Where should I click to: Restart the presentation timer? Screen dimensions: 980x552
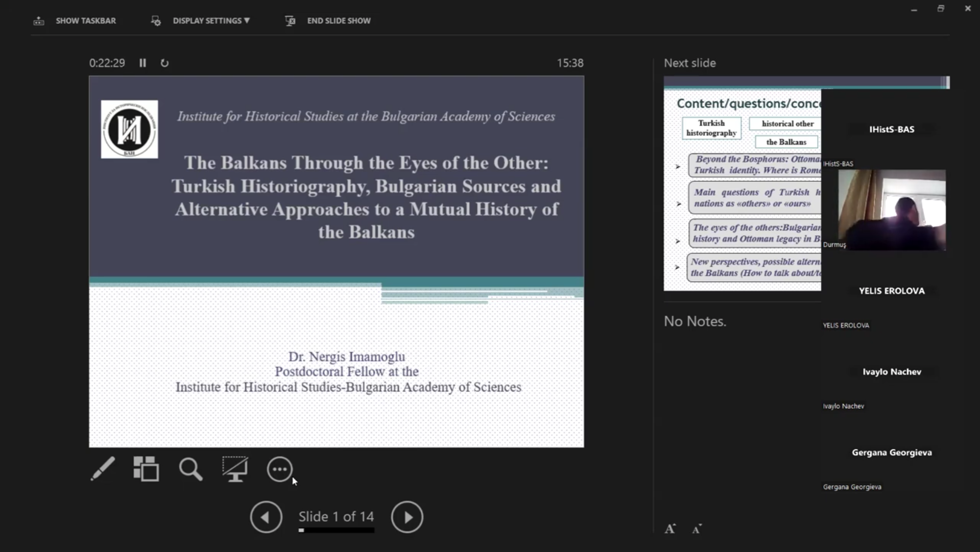click(164, 63)
